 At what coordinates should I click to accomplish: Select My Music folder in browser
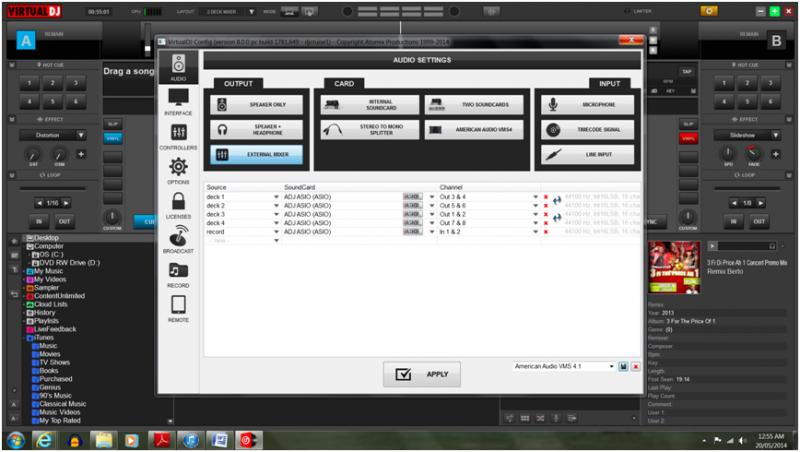48,271
